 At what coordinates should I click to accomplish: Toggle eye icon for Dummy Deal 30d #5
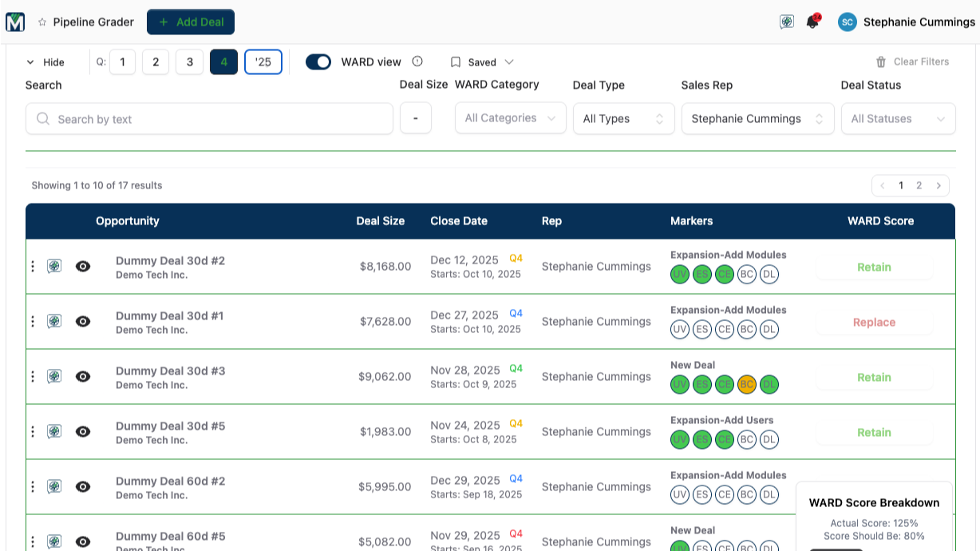click(x=83, y=431)
